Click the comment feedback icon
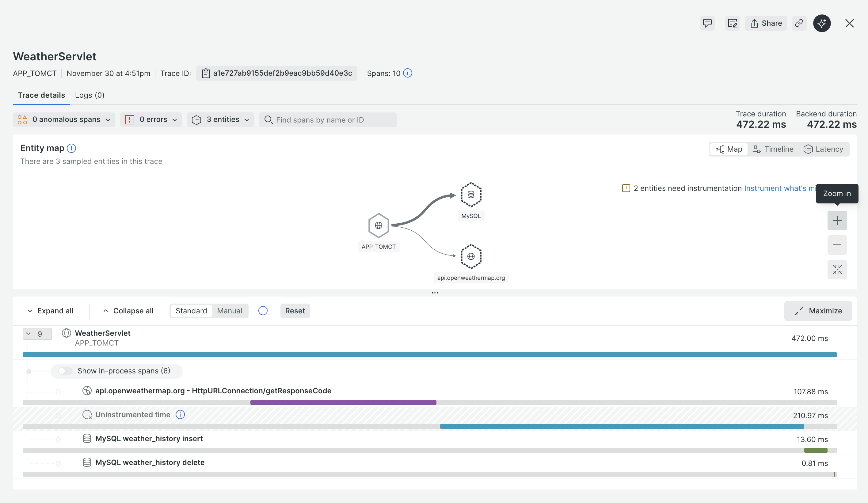 click(x=707, y=23)
